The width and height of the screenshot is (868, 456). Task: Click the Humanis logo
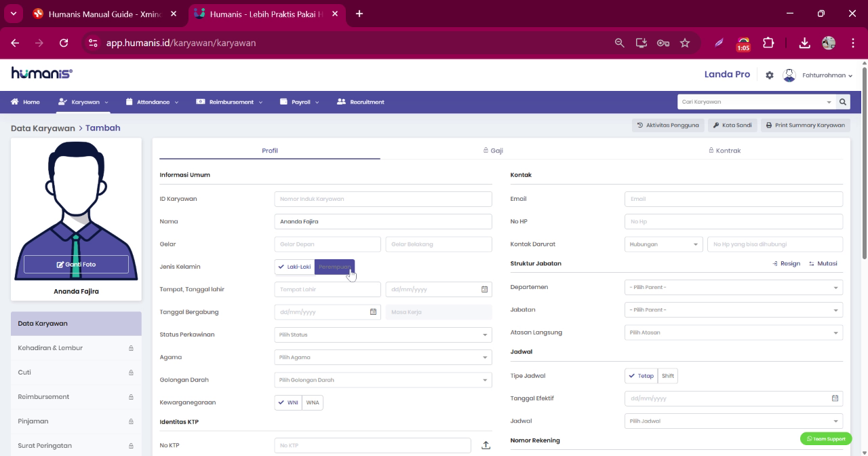point(42,73)
